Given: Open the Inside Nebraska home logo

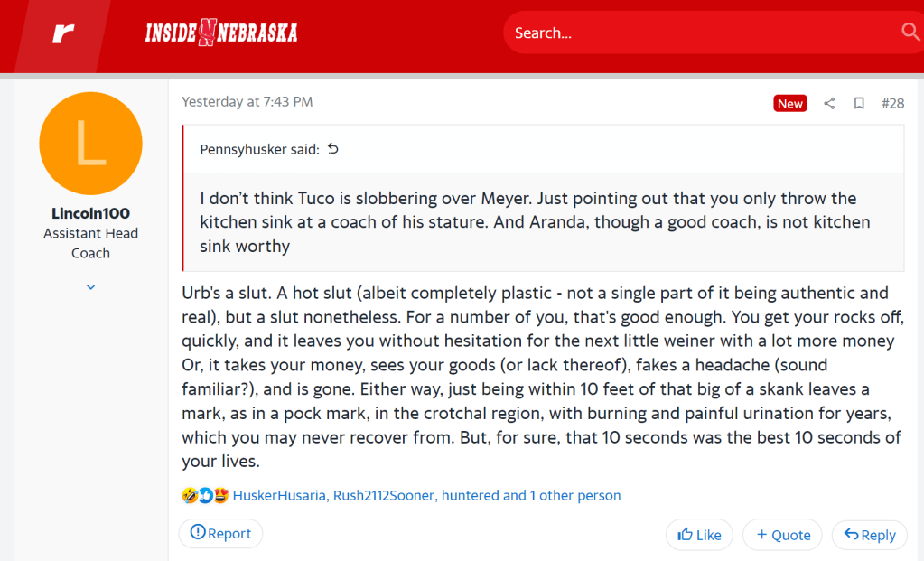Looking at the screenshot, I should pos(221,33).
